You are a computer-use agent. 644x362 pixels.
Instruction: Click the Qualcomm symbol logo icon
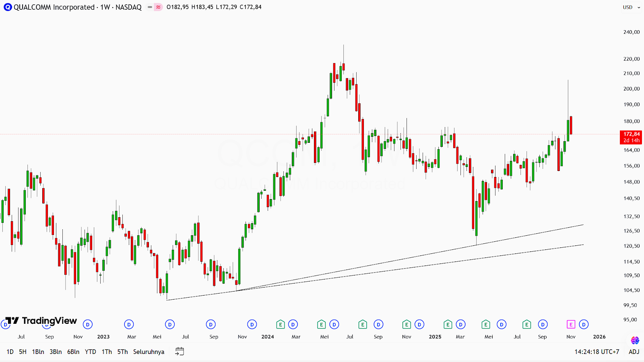(8, 7)
